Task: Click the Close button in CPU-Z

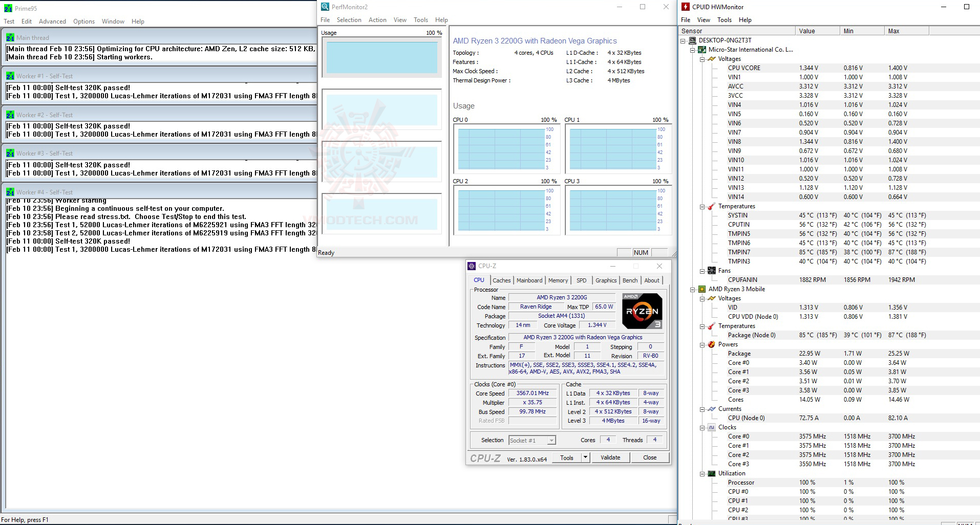Action: tap(650, 457)
